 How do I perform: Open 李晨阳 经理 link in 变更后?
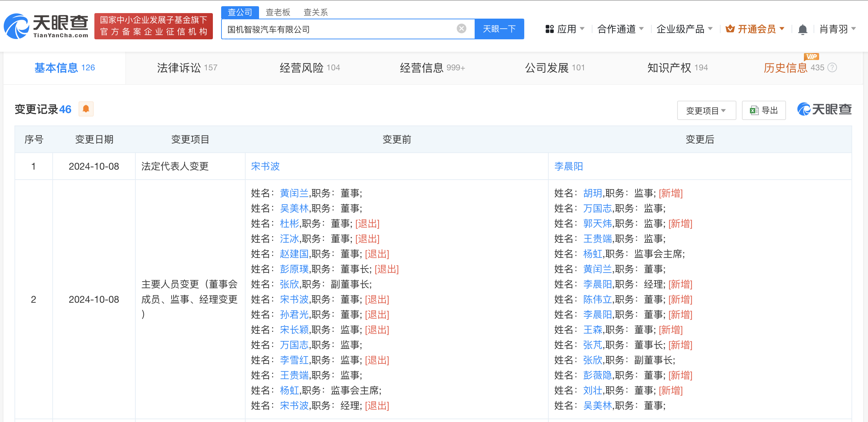[x=597, y=284]
